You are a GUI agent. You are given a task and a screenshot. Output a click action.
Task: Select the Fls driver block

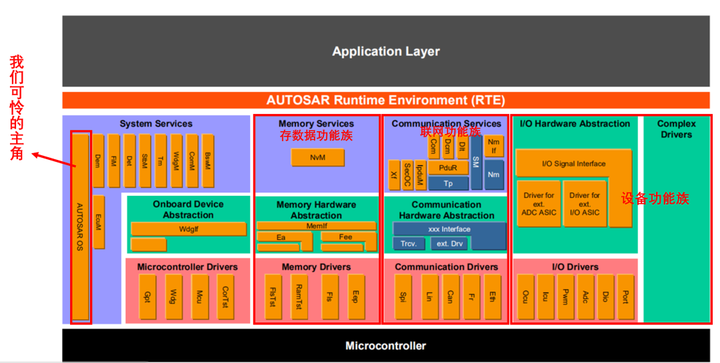point(329,296)
